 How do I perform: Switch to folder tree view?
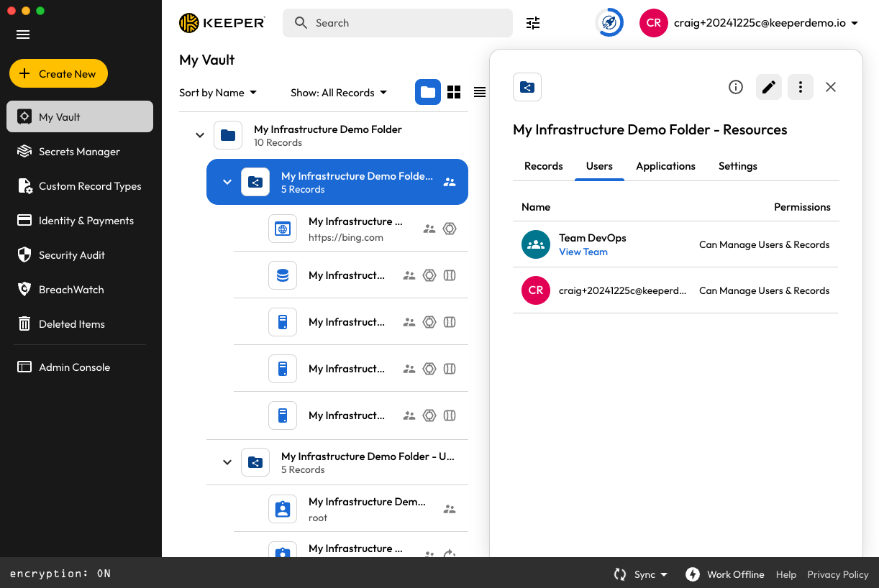pyautogui.click(x=428, y=92)
